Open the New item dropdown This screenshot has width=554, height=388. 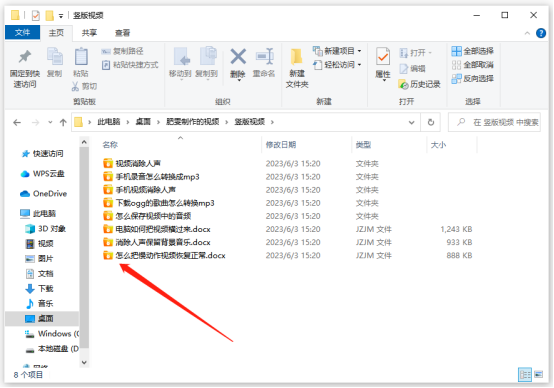pyautogui.click(x=337, y=51)
